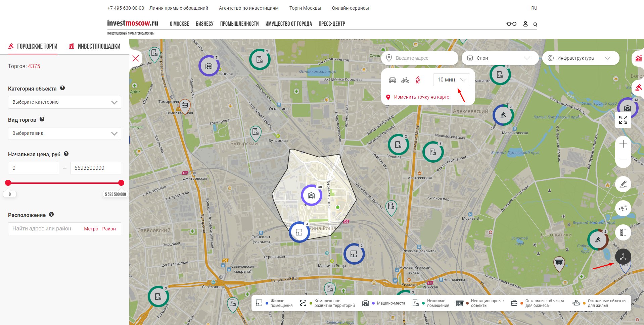Focus the Введите адрес map search
Image resolution: width=644 pixels, height=325 pixels.
(420, 58)
